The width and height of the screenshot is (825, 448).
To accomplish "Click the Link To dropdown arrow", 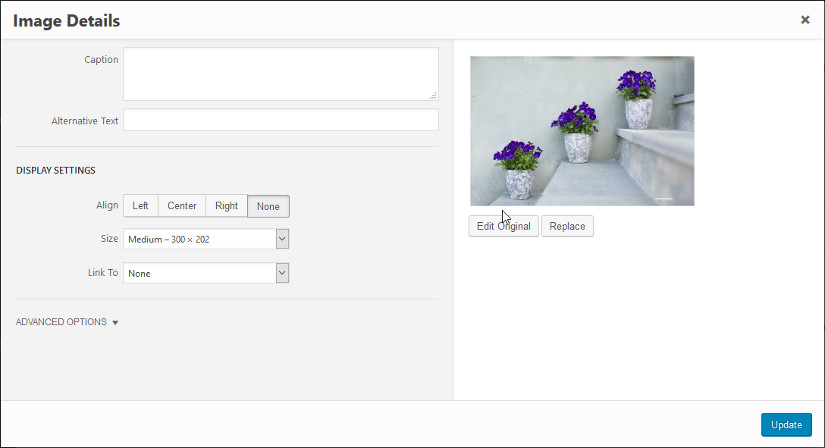I will 282,273.
